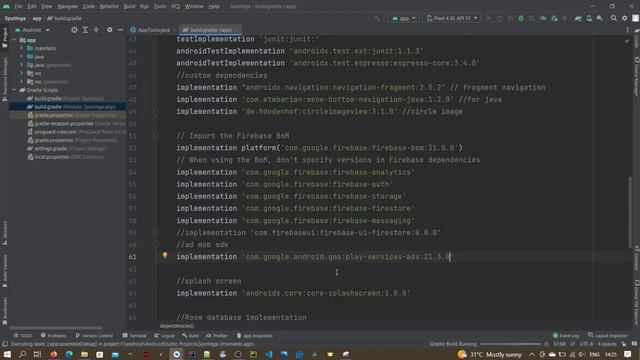Toggle the Project tool window side tab
Viewport: 640px width, 360px height.
click(x=4, y=38)
